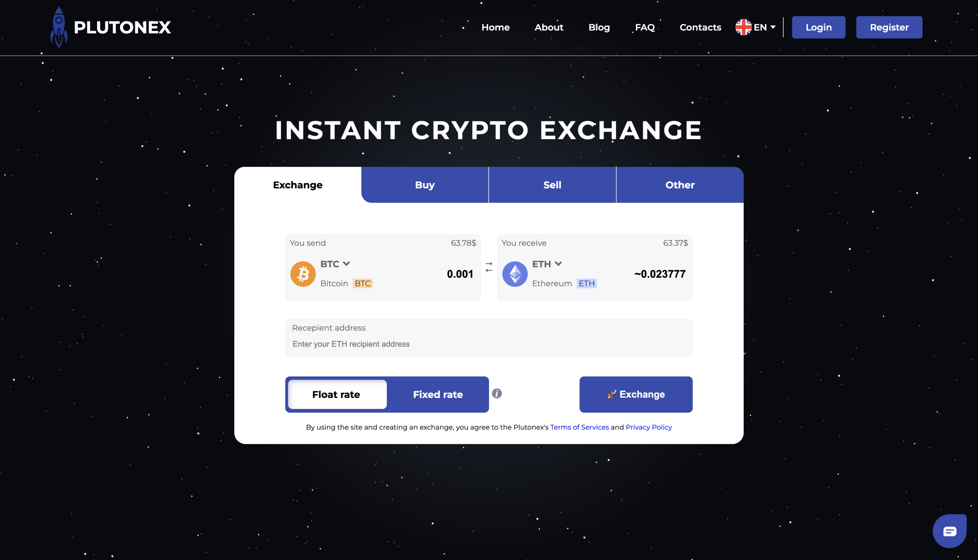Viewport: 978px width, 560px height.
Task: Enter ETH recipient address field
Action: [489, 344]
